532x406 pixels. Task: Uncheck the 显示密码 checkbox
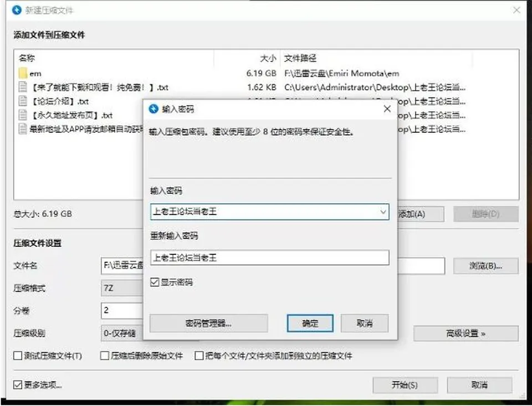tap(155, 282)
